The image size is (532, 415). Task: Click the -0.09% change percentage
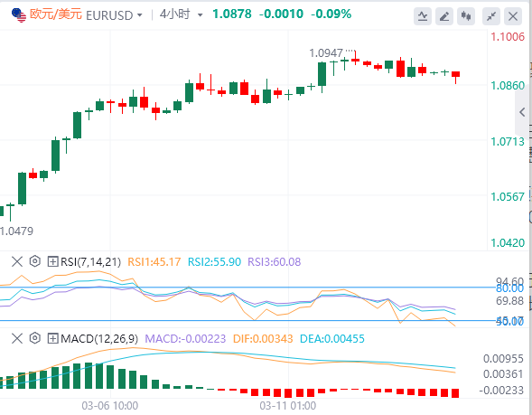pyautogui.click(x=331, y=14)
